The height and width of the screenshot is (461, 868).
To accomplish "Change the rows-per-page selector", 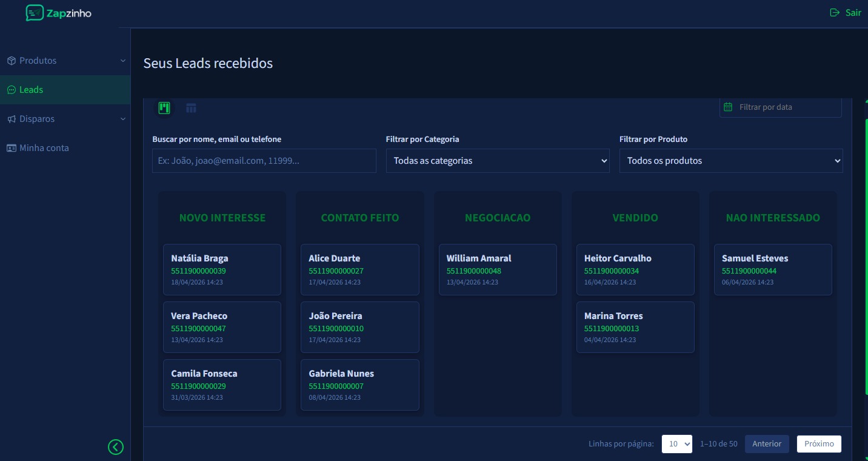I will [x=676, y=444].
